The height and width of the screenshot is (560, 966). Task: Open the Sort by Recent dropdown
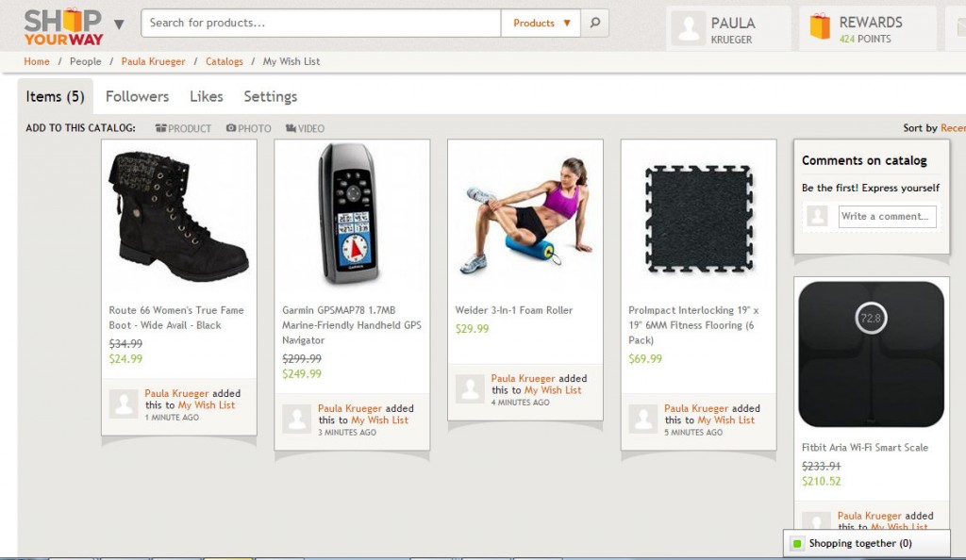click(x=953, y=128)
